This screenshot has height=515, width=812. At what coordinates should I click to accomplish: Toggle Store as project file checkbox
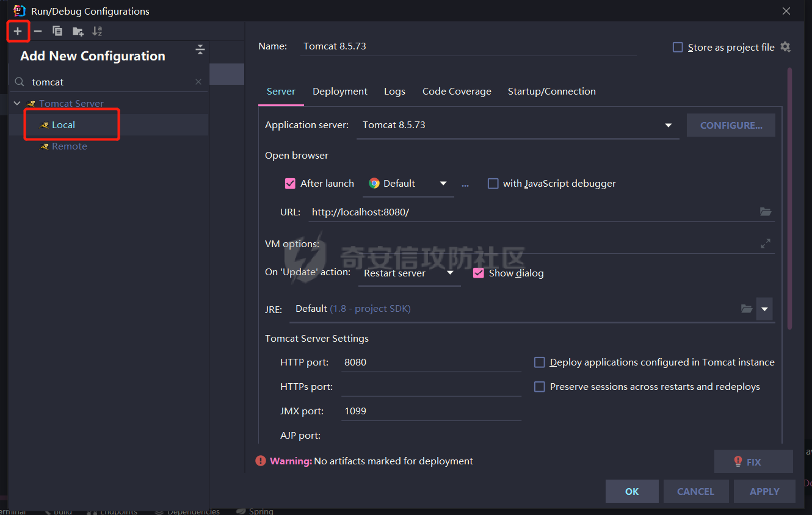point(678,47)
